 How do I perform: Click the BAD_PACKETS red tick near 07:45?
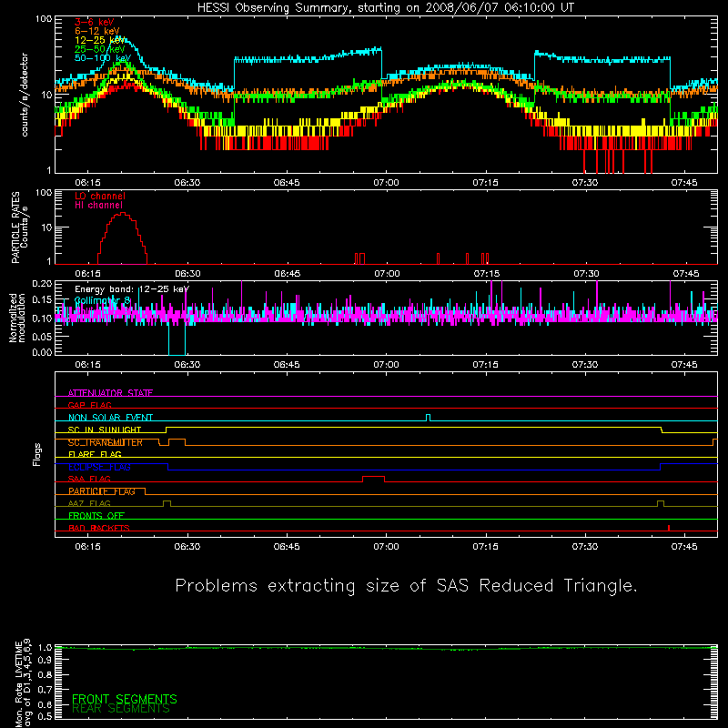click(669, 528)
